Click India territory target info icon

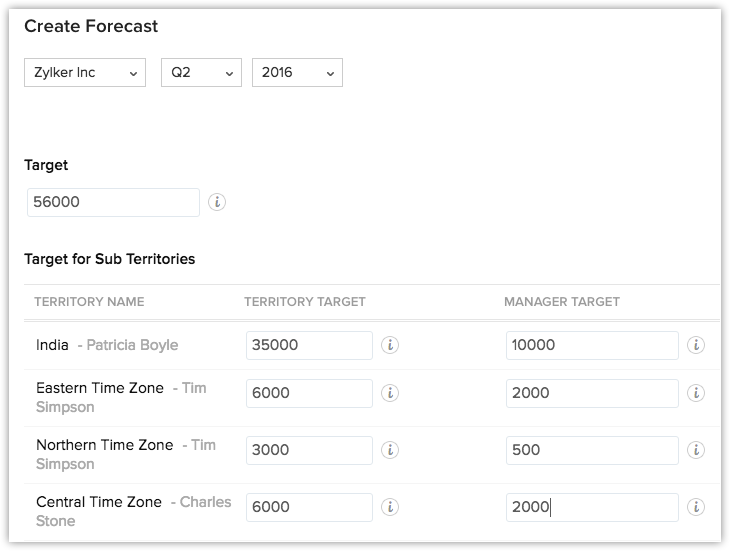click(x=390, y=345)
